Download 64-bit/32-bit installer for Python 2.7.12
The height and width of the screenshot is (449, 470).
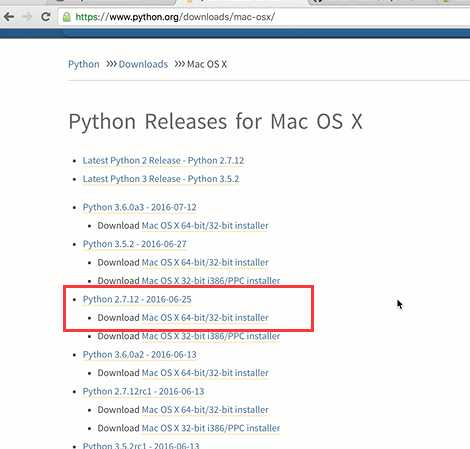(x=205, y=318)
